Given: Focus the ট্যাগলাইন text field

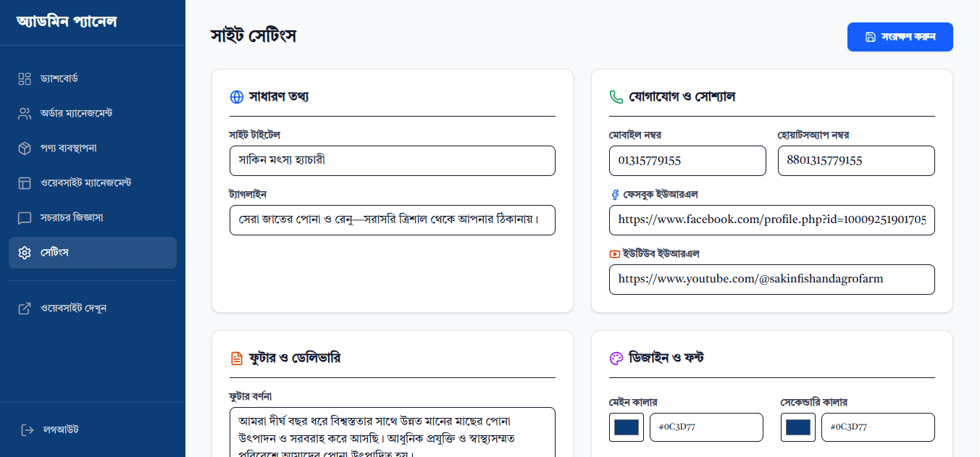Looking at the screenshot, I should coord(392,220).
